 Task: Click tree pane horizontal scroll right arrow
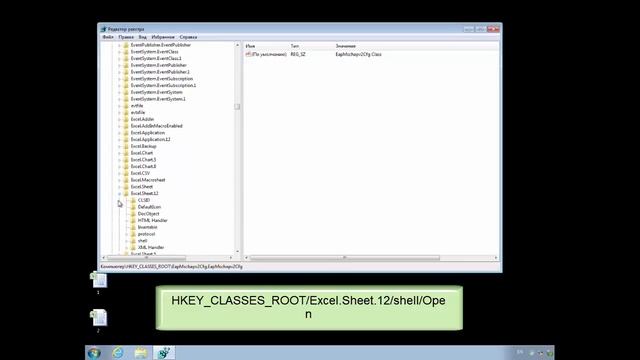231,258
